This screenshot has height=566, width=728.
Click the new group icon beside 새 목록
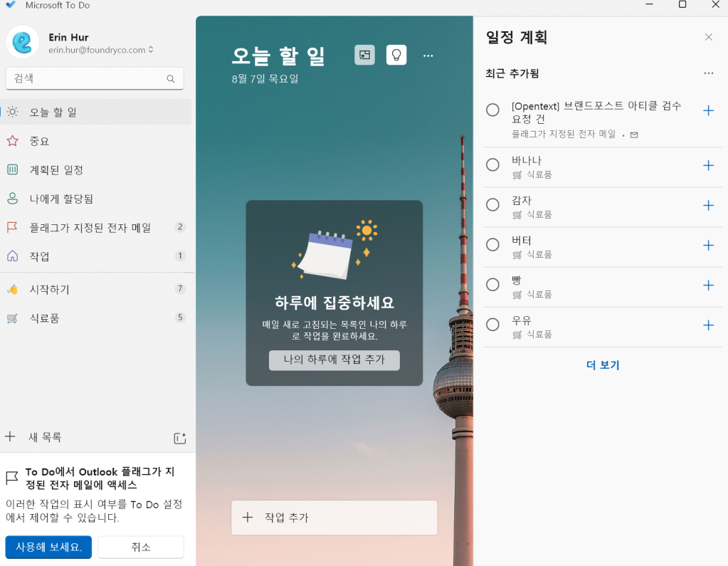[x=179, y=438]
